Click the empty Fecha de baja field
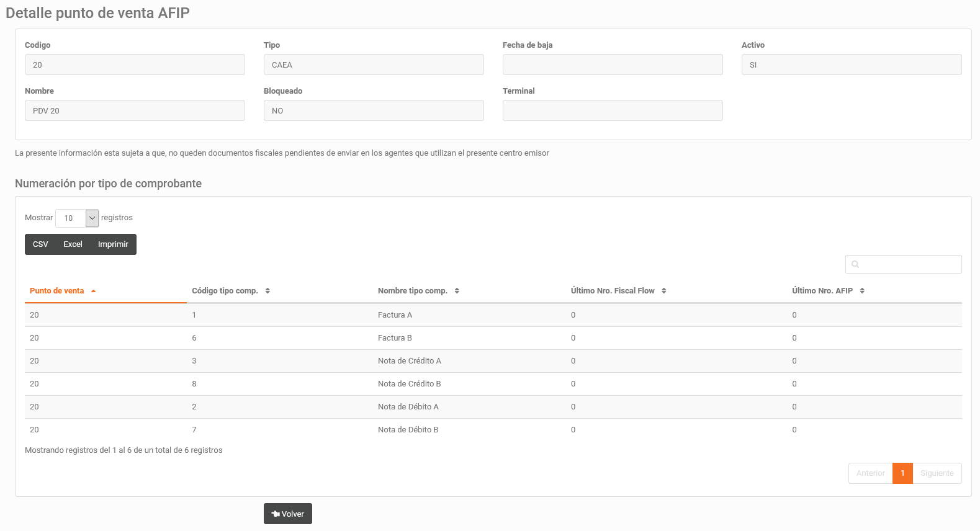Viewport: 980px width, 531px height. 613,65
